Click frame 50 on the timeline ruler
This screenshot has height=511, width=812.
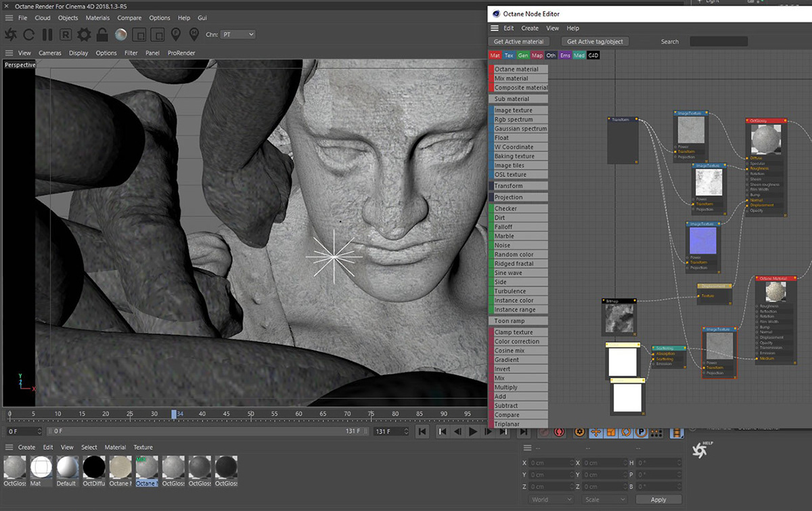(251, 414)
